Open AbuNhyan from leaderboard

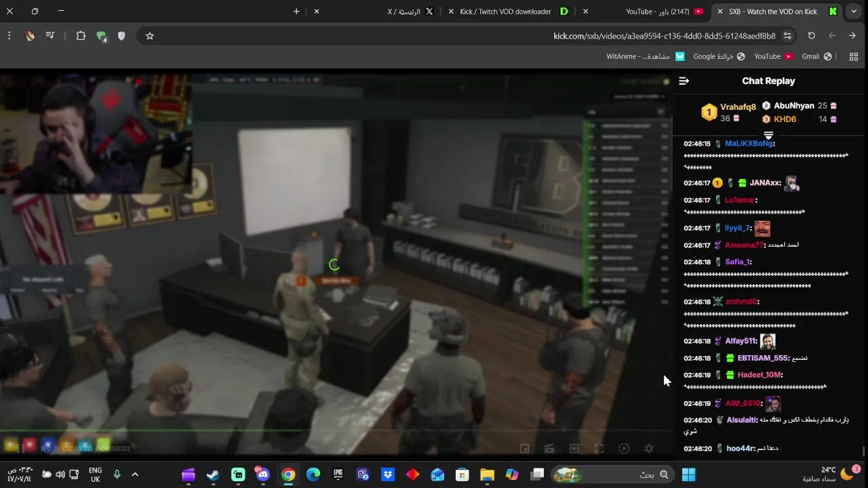coord(793,106)
